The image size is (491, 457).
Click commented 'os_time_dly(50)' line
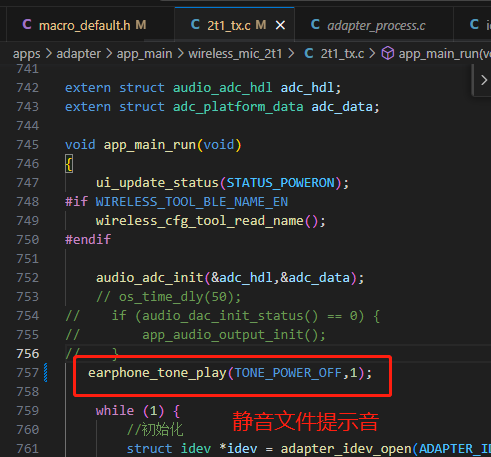(x=168, y=297)
